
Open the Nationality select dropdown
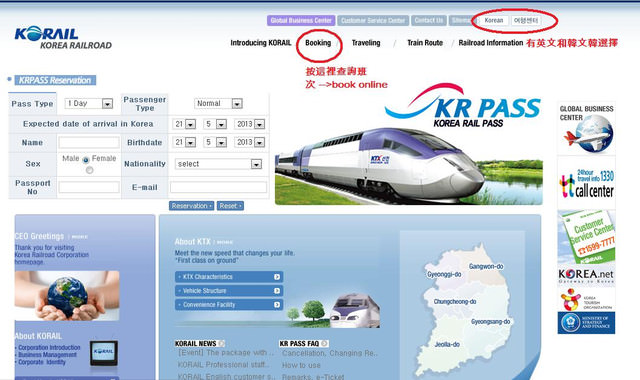click(218, 164)
